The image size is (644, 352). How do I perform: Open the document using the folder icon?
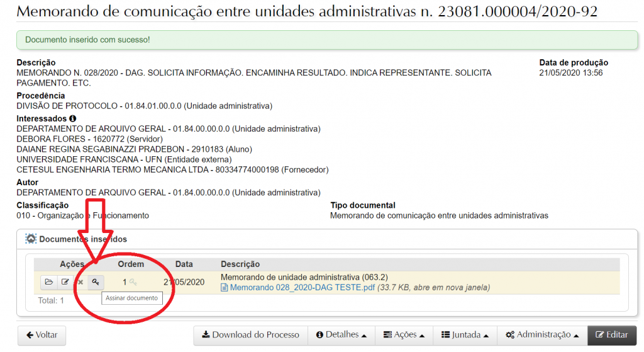tap(48, 282)
